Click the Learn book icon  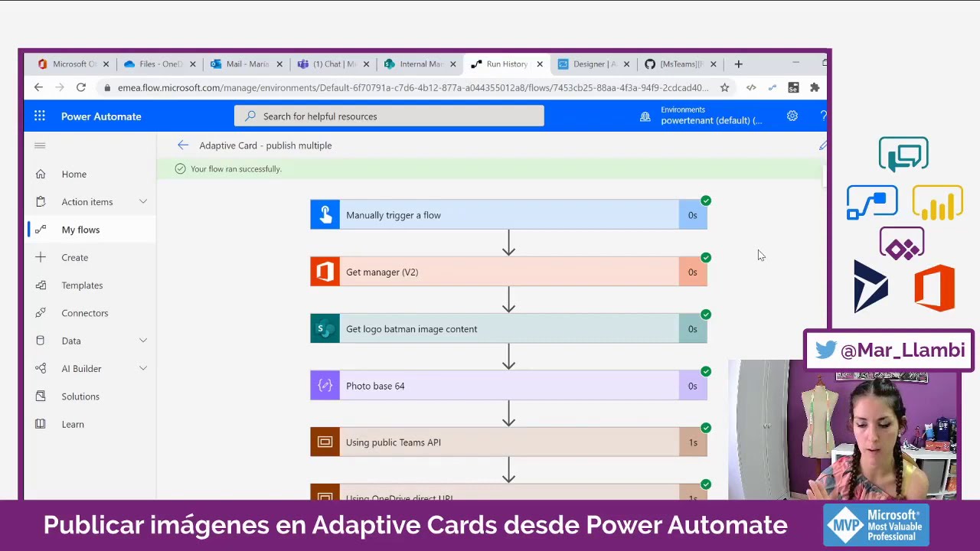click(x=41, y=424)
